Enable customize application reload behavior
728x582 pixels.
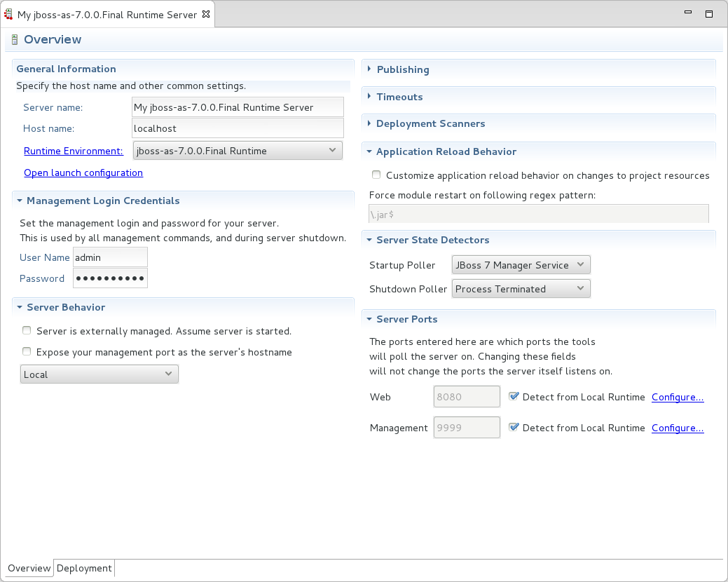[376, 175]
